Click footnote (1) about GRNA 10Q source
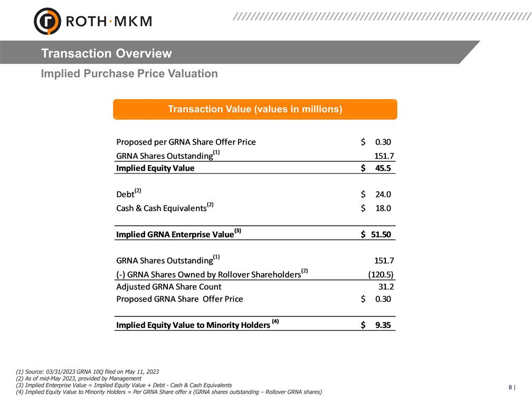This screenshot has width=532, height=405. click(x=88, y=372)
